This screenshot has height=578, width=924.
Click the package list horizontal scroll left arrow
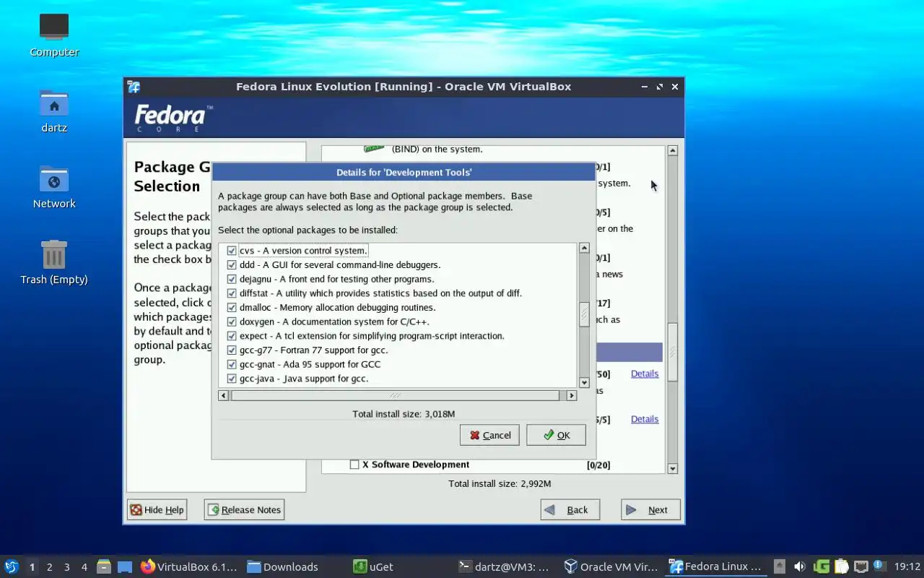tap(224, 395)
